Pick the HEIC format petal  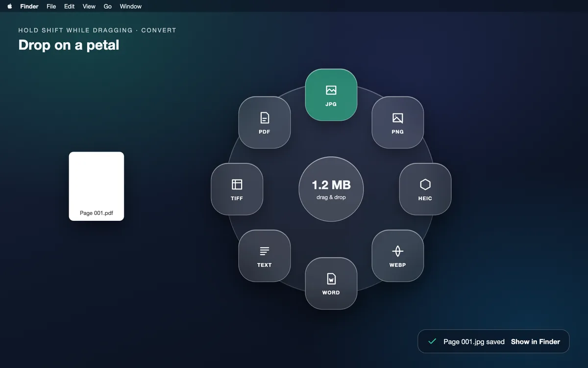point(425,189)
